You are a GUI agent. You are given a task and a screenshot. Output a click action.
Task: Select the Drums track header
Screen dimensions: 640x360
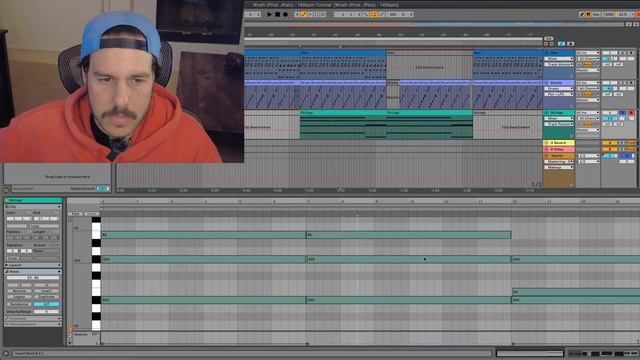[559, 83]
